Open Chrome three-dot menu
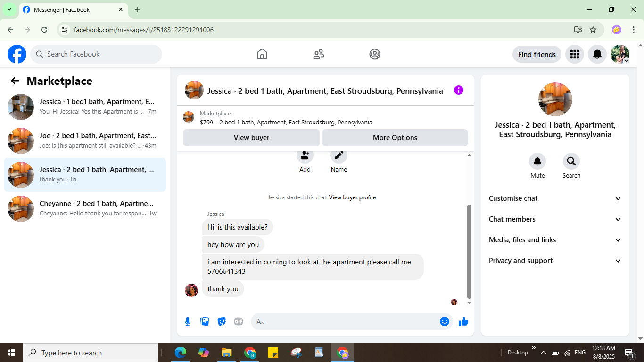This screenshot has height=362, width=644. click(634, 30)
